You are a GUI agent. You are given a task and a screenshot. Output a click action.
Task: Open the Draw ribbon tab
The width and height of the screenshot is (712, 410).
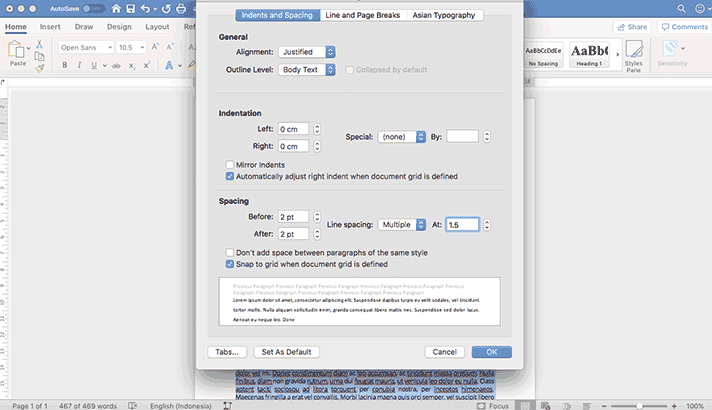(x=84, y=27)
